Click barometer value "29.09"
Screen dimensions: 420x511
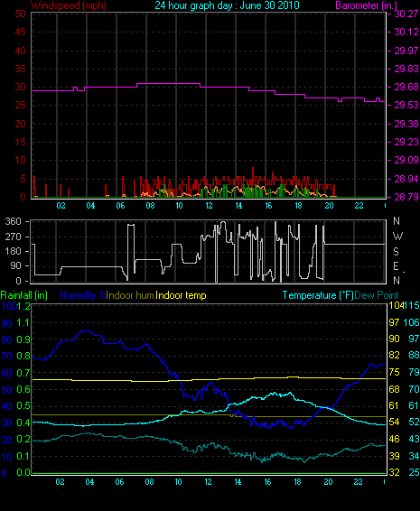(406, 160)
